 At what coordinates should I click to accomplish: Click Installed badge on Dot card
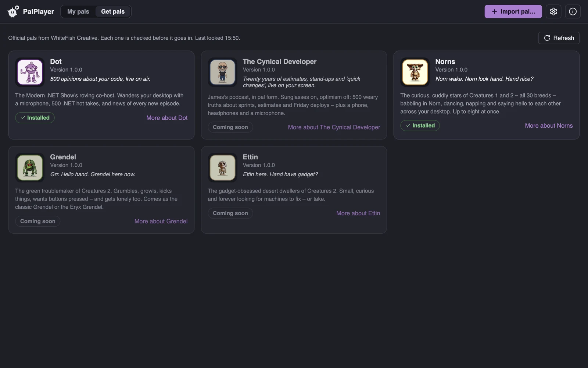35,118
